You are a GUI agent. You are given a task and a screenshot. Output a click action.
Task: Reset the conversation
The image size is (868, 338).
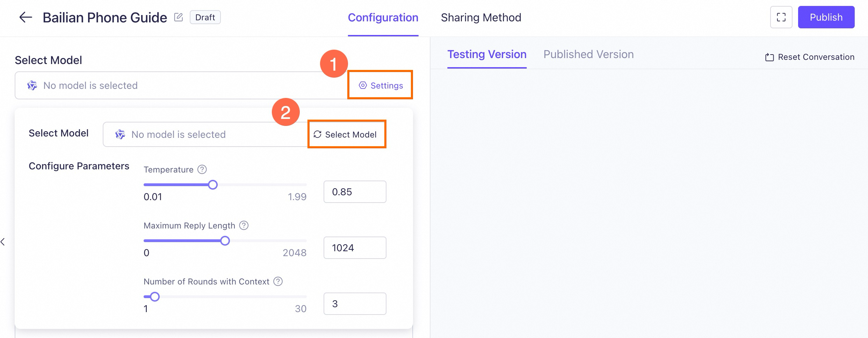click(x=810, y=57)
